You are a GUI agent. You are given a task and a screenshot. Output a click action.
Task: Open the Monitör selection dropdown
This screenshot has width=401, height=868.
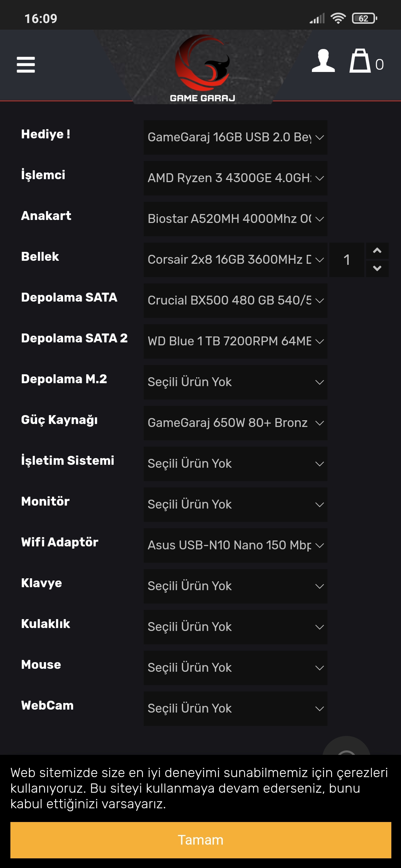tap(235, 504)
